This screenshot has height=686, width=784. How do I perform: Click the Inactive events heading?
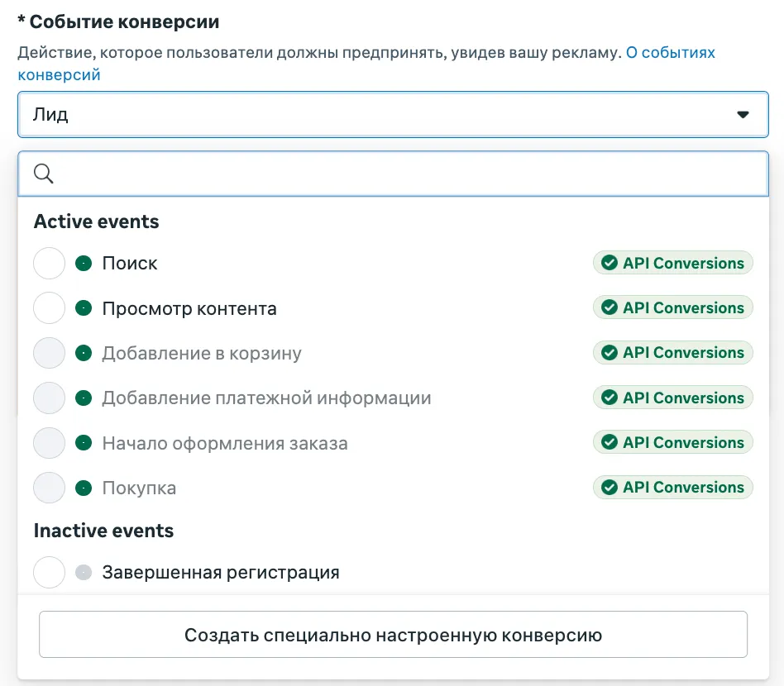pyautogui.click(x=103, y=531)
